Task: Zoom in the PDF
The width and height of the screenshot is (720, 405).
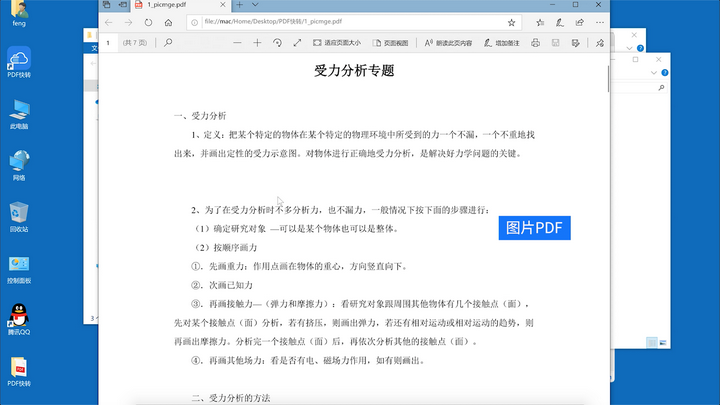Action: pos(257,43)
